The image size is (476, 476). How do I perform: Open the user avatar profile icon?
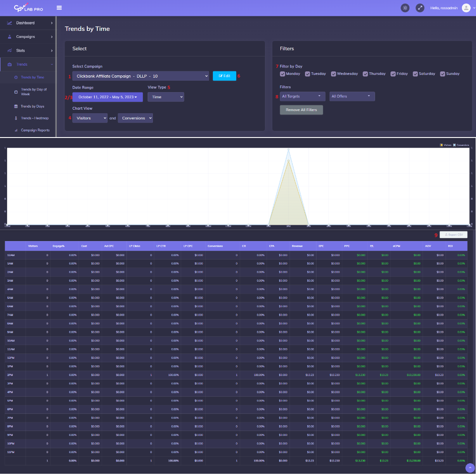(466, 8)
